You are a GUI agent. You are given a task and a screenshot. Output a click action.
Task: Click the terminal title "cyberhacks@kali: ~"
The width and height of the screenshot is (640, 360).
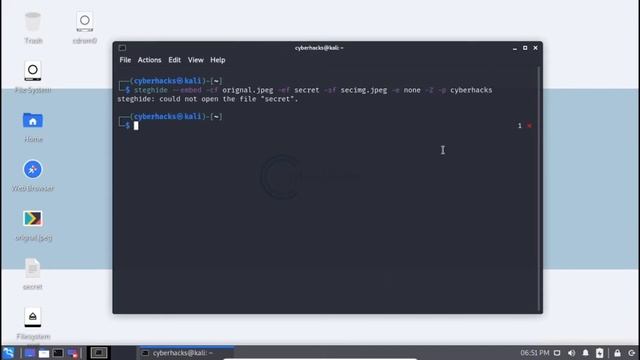(x=319, y=48)
